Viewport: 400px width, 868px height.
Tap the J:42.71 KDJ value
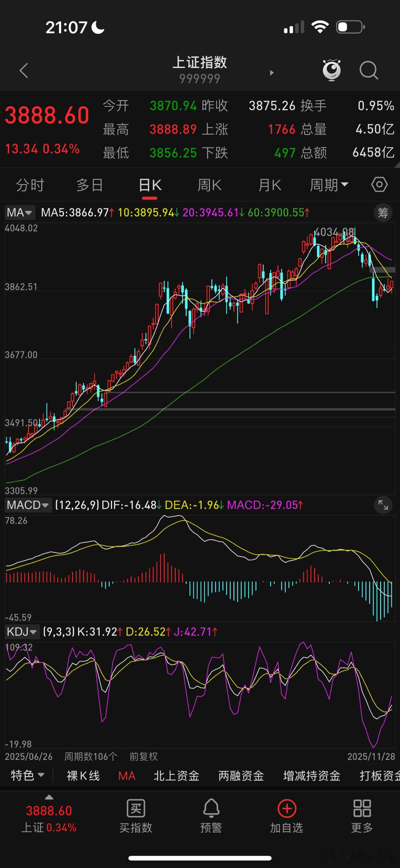(196, 631)
